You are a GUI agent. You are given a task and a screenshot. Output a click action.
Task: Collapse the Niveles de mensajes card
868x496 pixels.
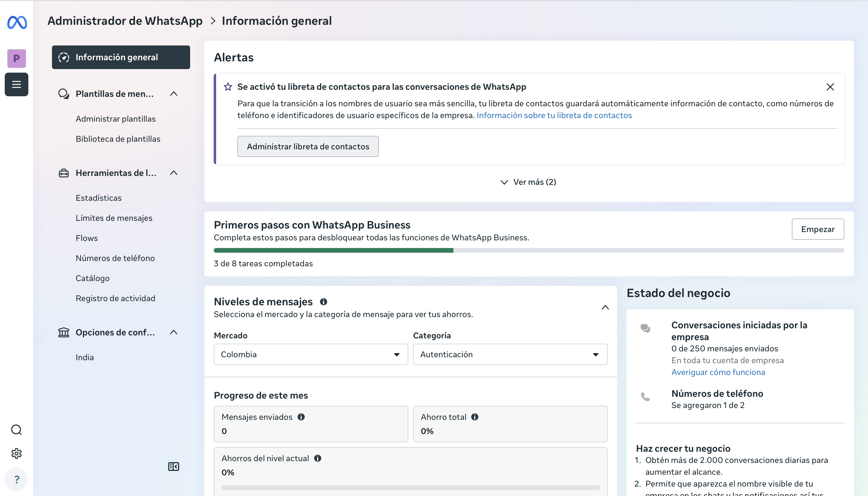(x=605, y=307)
